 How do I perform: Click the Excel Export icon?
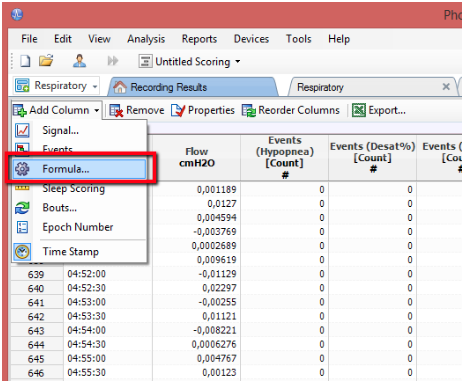[359, 110]
